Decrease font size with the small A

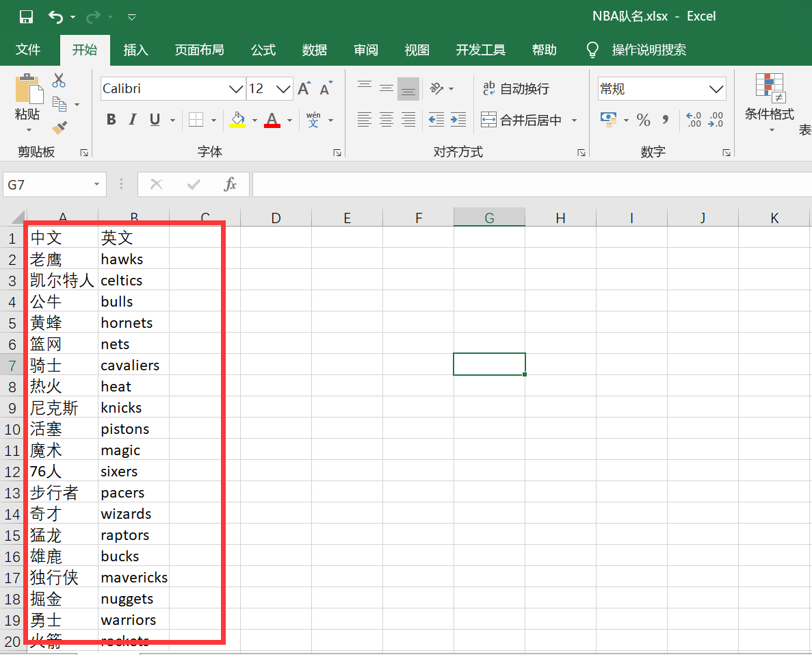pyautogui.click(x=326, y=88)
